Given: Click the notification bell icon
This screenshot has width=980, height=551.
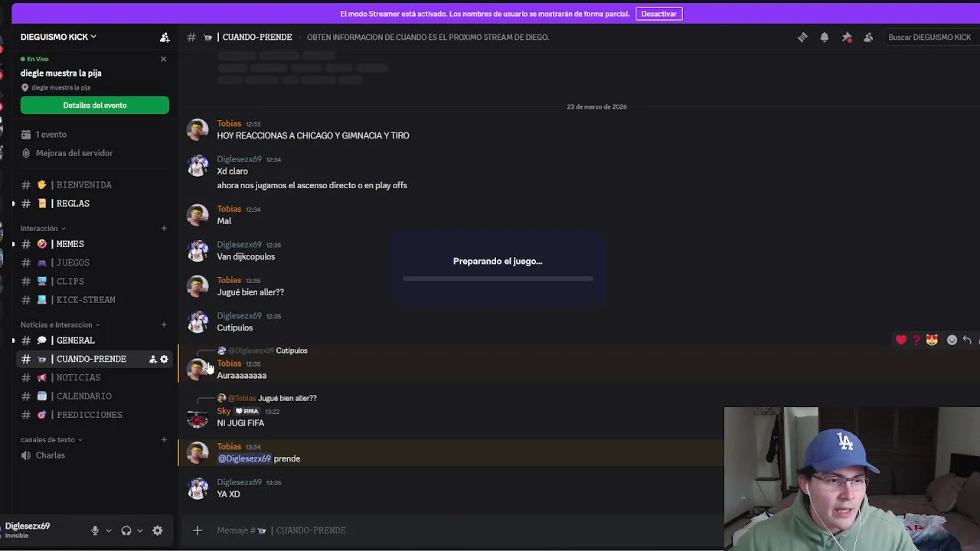Looking at the screenshot, I should tap(825, 37).
